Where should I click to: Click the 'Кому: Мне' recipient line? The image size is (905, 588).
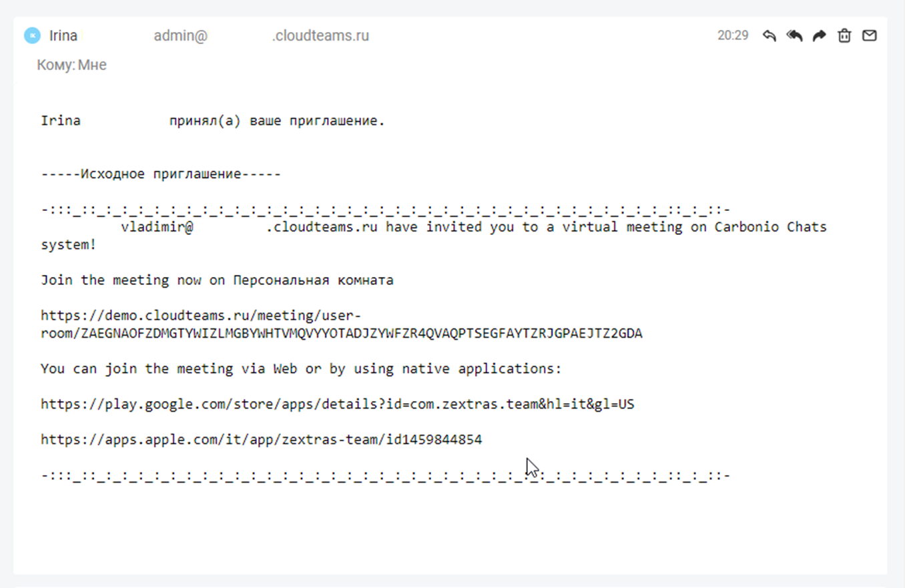point(72,65)
